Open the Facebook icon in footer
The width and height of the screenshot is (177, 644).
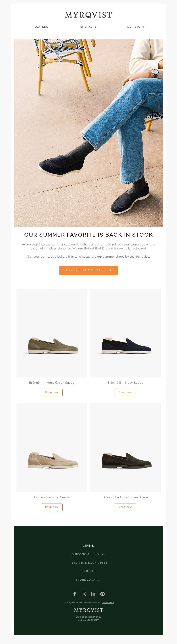(x=74, y=594)
